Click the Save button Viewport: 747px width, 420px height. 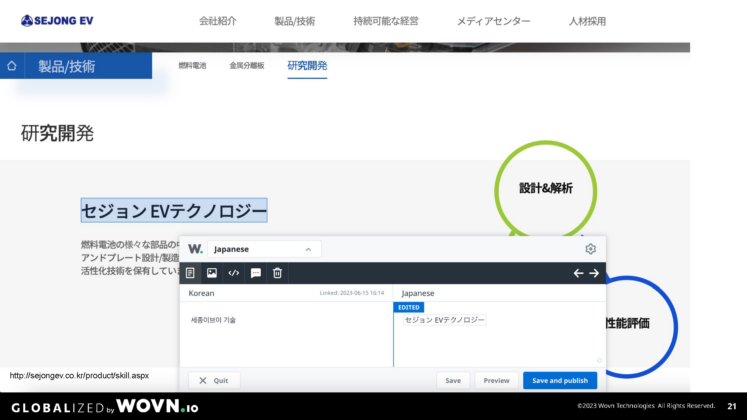(x=453, y=380)
